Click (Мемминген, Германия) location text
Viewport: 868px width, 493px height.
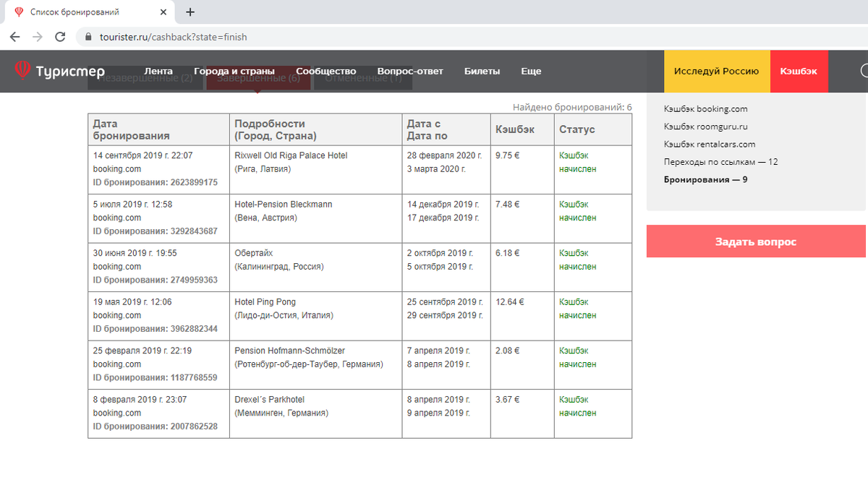pos(282,413)
